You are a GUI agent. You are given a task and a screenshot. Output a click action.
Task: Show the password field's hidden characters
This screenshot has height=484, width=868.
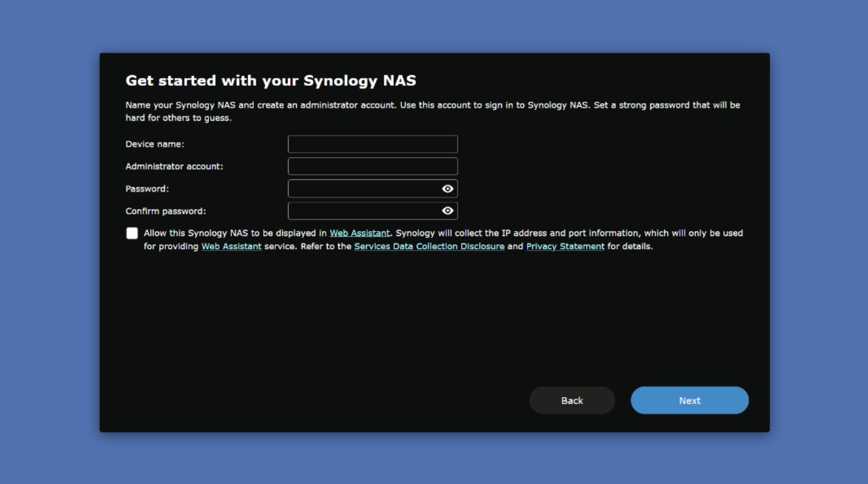[x=447, y=189]
